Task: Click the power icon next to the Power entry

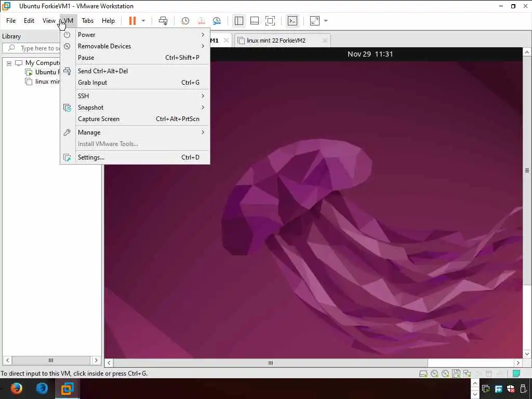Action: click(x=67, y=35)
